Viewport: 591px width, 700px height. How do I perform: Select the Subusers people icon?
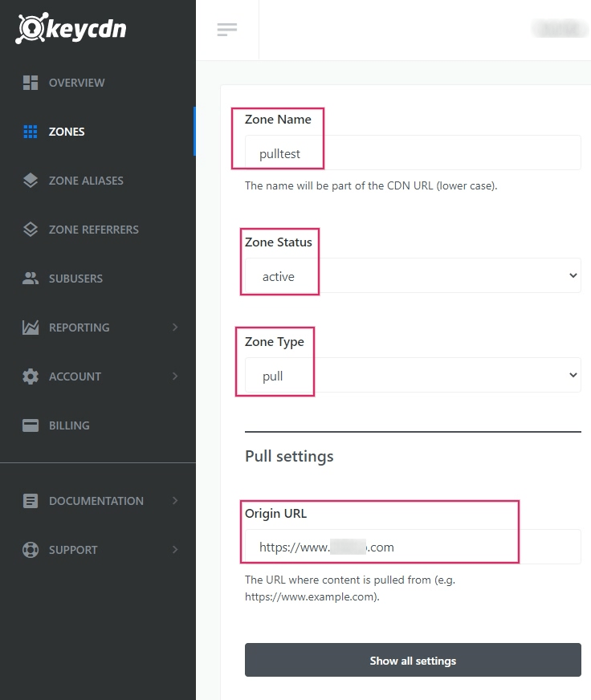click(x=31, y=278)
